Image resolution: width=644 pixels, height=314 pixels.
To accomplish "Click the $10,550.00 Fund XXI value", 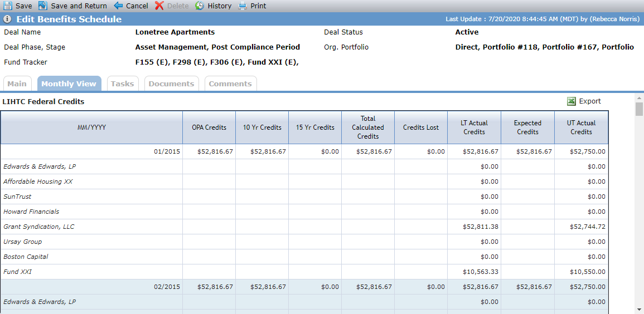I will coord(587,272).
